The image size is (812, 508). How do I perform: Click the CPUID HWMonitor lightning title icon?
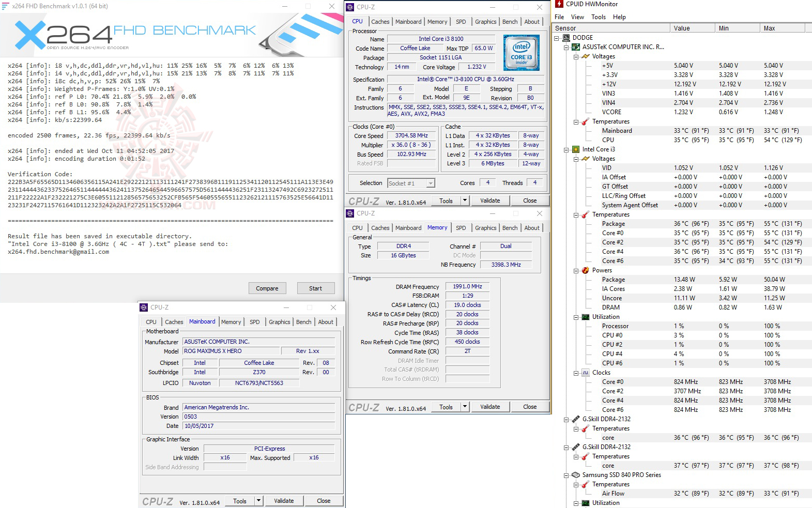click(x=559, y=4)
